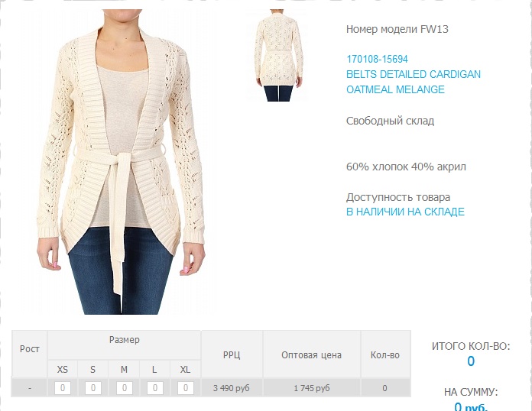This screenshot has height=411, width=532.
Task: Click the ИТОГО КОЛ-ВО total value
Action: [471, 361]
